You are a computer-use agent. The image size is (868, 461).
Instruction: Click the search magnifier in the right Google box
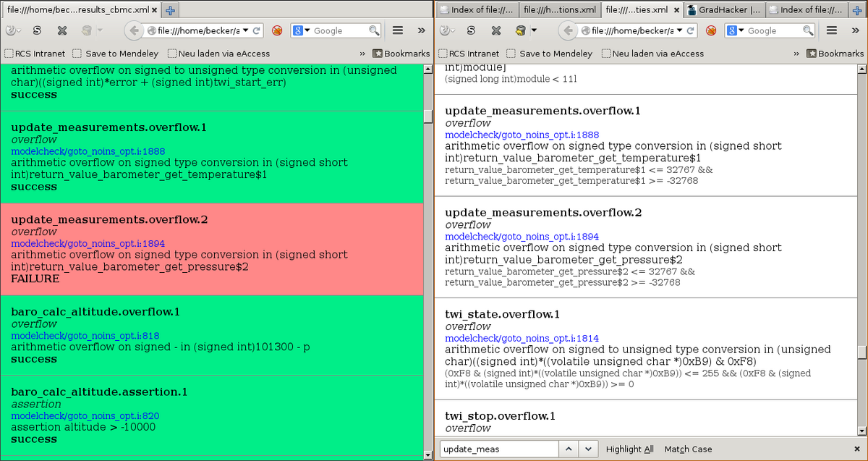tap(808, 30)
